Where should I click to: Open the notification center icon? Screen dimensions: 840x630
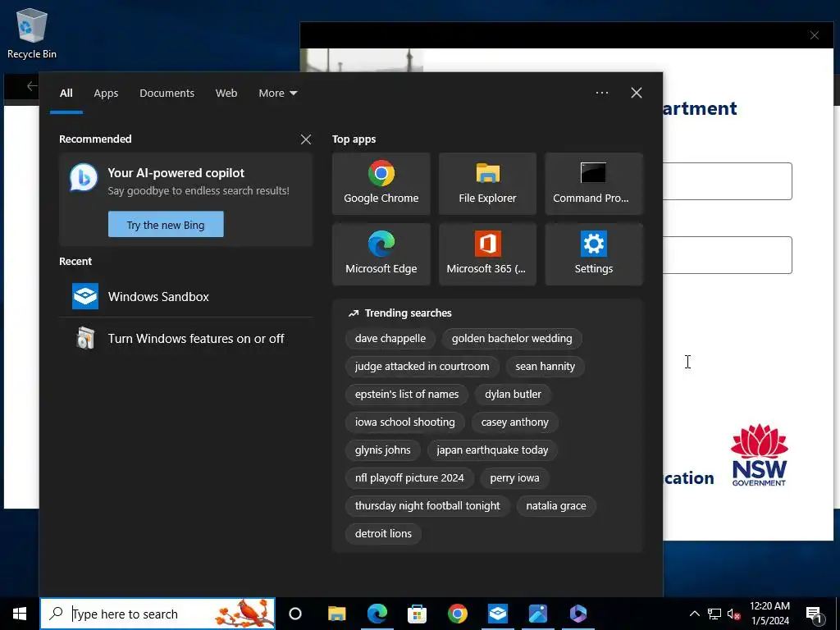point(815,614)
